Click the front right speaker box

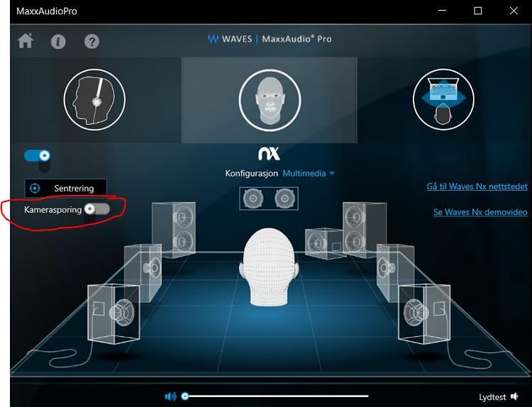424,313
